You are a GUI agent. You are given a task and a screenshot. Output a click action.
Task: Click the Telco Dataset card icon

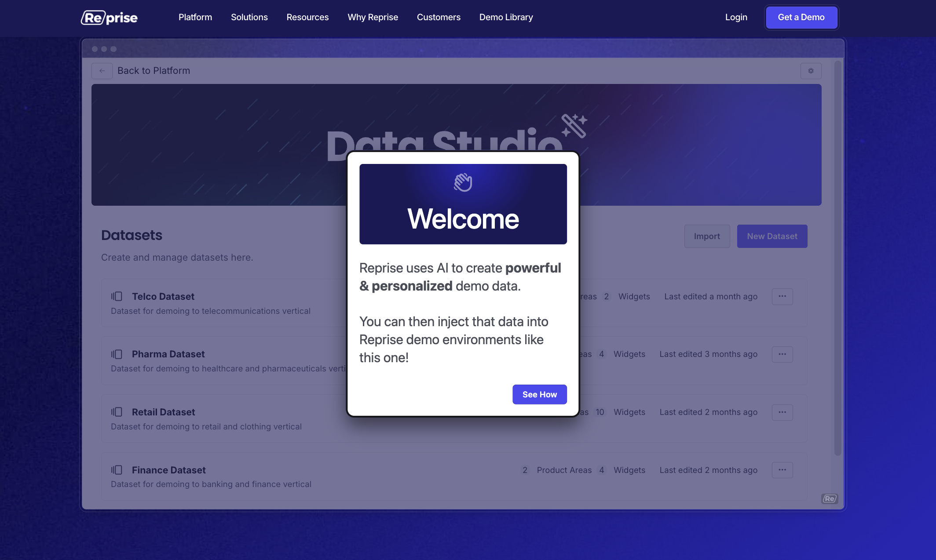click(x=117, y=296)
